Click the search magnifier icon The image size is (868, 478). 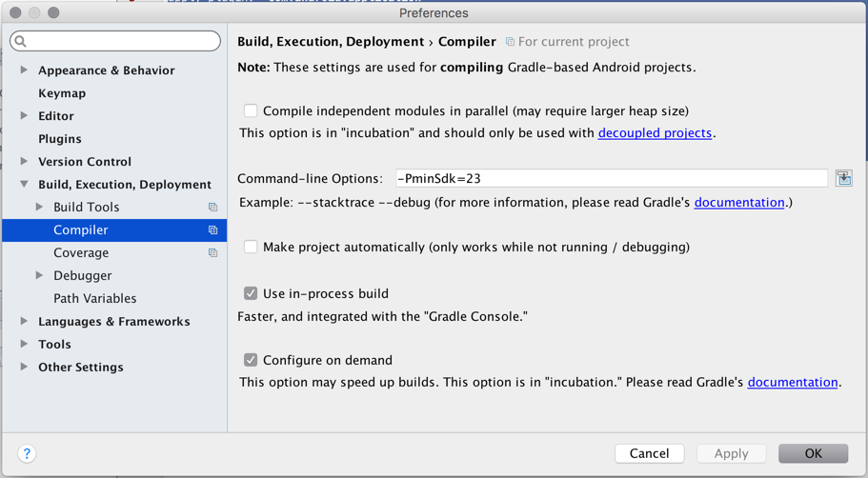tap(21, 42)
